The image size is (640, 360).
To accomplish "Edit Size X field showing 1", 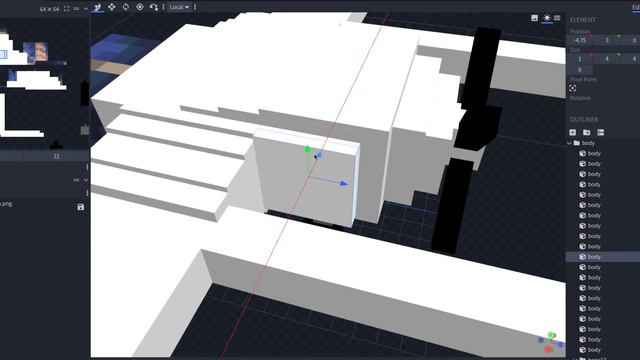I will click(579, 59).
